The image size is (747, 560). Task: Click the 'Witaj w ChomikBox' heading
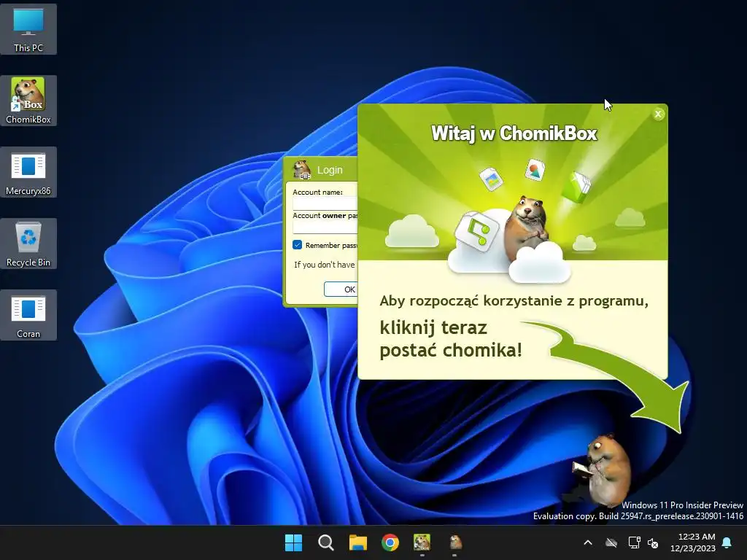point(514,133)
